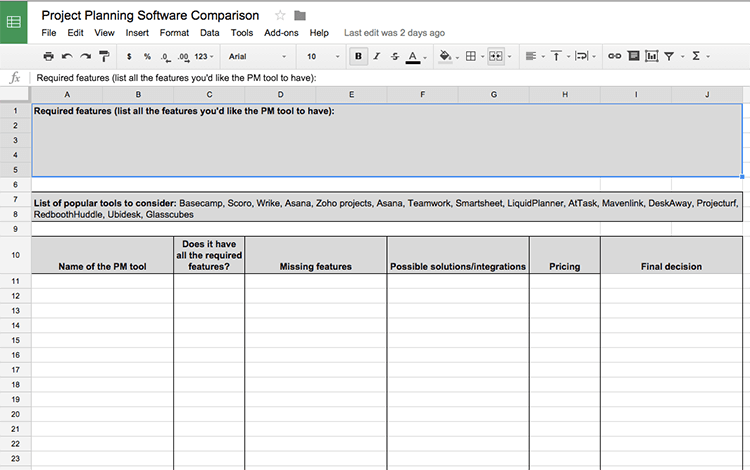The image size is (750, 470).
Task: Open the Insert menu
Action: (x=137, y=33)
